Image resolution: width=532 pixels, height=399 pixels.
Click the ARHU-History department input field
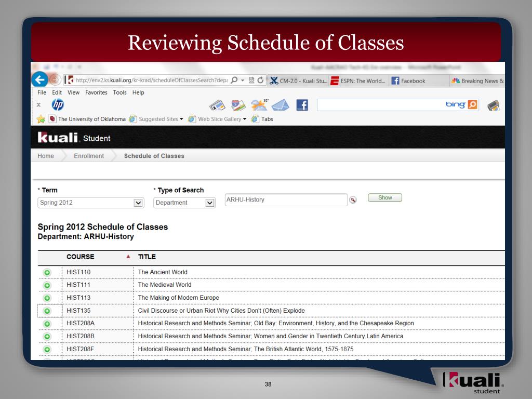click(286, 199)
